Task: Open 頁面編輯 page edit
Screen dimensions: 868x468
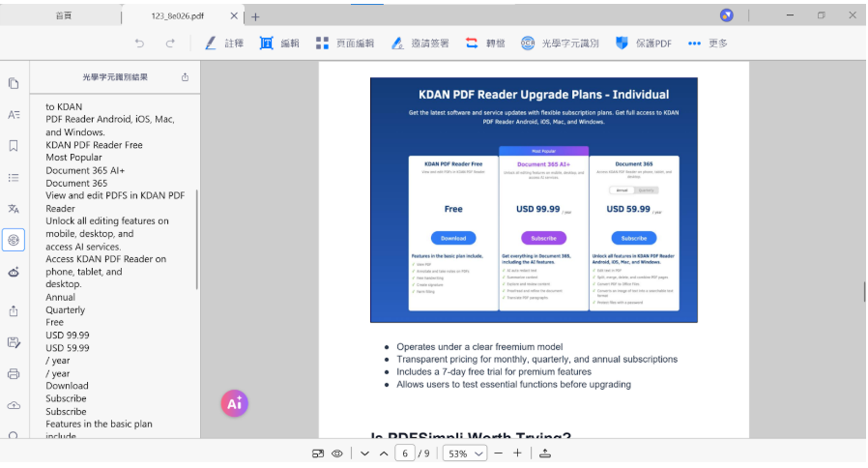Action: tap(345, 44)
